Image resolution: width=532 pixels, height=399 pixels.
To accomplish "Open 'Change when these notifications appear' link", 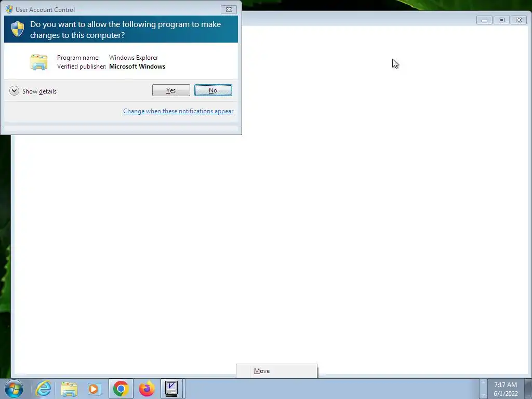I will coord(178,111).
